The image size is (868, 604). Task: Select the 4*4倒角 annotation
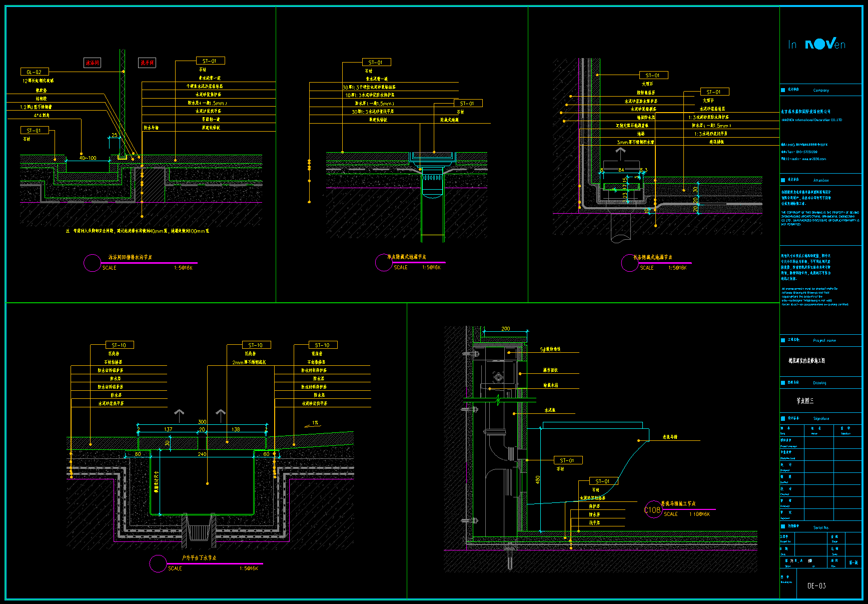tap(42, 115)
